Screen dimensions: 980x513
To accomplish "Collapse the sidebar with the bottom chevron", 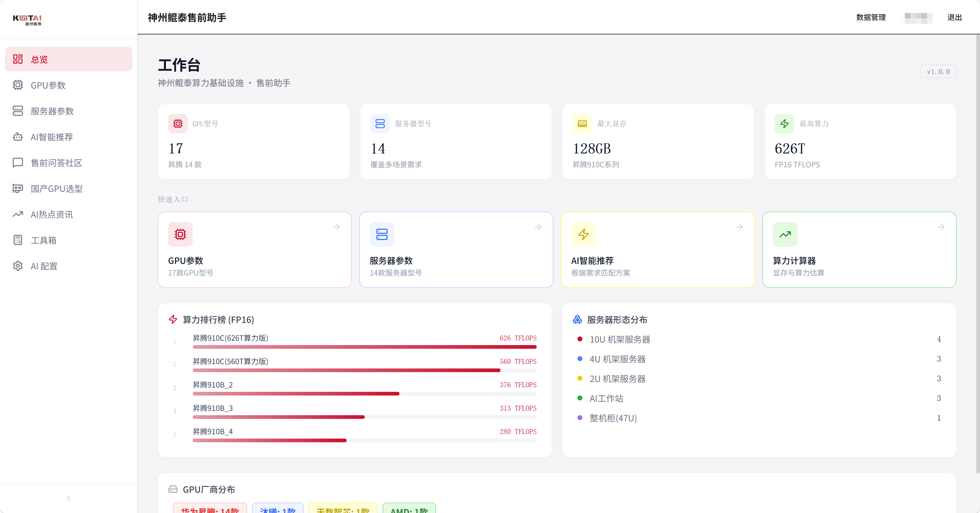I will pos(68,498).
